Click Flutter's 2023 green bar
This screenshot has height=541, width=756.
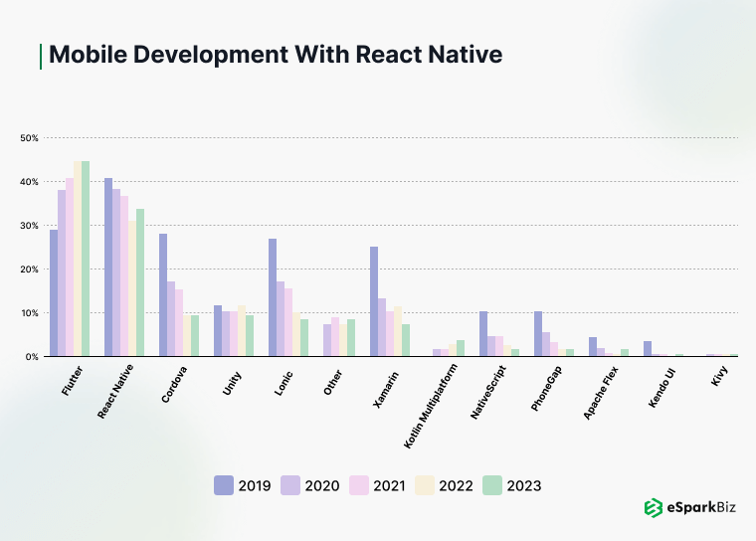[x=86, y=259]
